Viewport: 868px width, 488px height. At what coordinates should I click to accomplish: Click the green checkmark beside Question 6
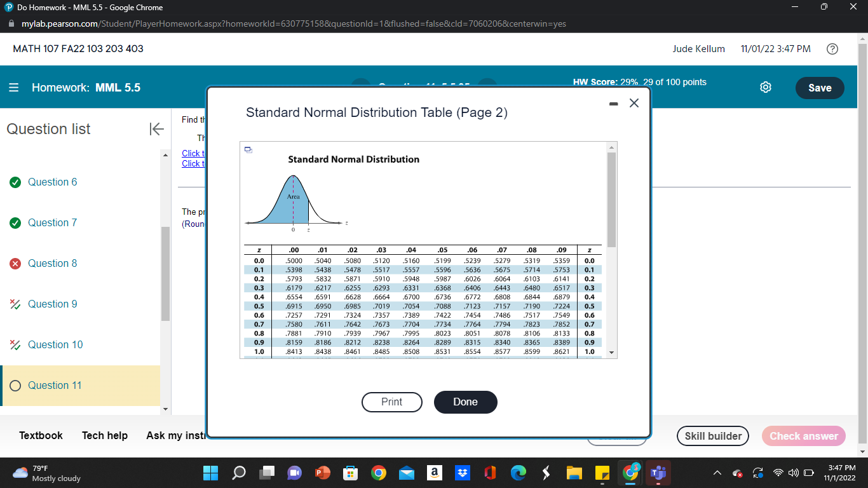(15, 182)
